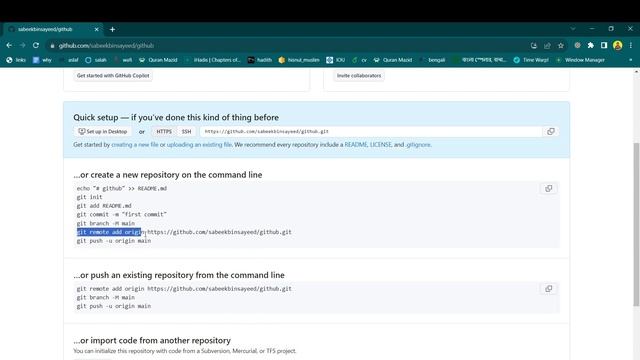View site info lock icon
This screenshot has height=360, width=640.
pyautogui.click(x=52, y=46)
